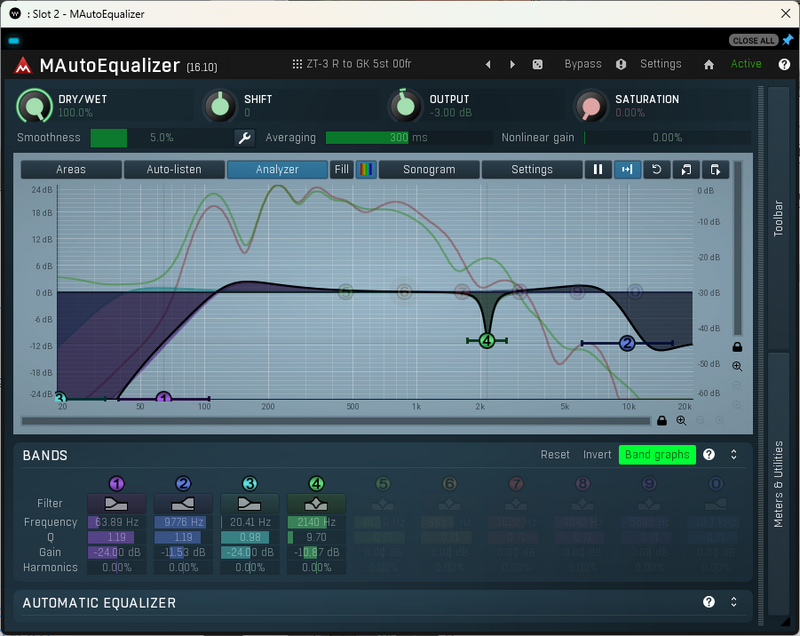Expand the Meters & Utilities panel

(778, 484)
